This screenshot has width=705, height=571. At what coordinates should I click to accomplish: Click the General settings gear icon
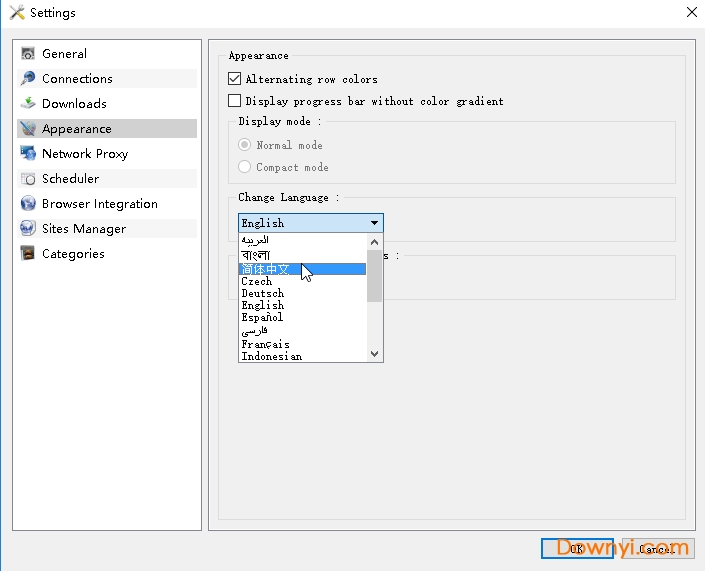(28, 54)
